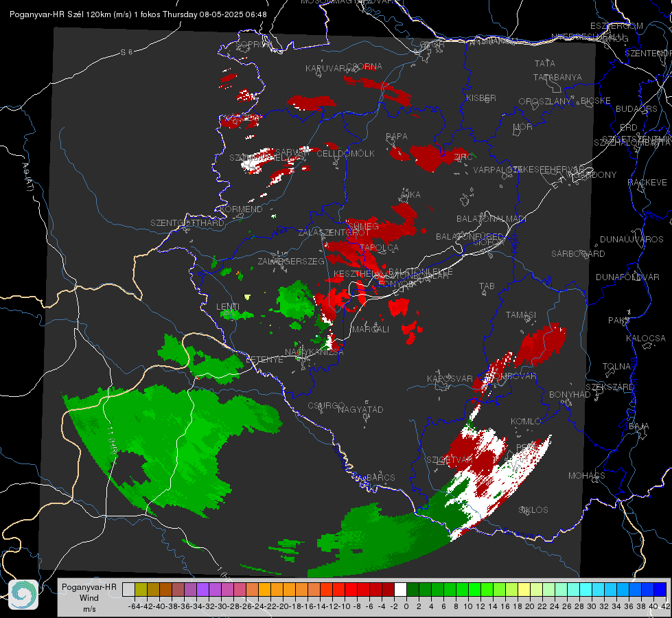The width and height of the screenshot is (672, 618).
Task: Click the SZIGETVAR city label
Action: click(449, 460)
